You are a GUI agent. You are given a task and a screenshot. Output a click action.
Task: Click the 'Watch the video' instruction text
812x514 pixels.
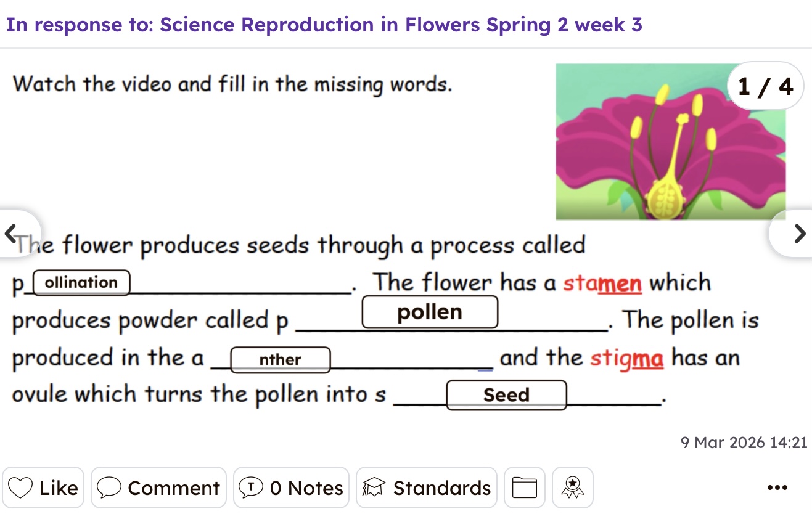(232, 84)
